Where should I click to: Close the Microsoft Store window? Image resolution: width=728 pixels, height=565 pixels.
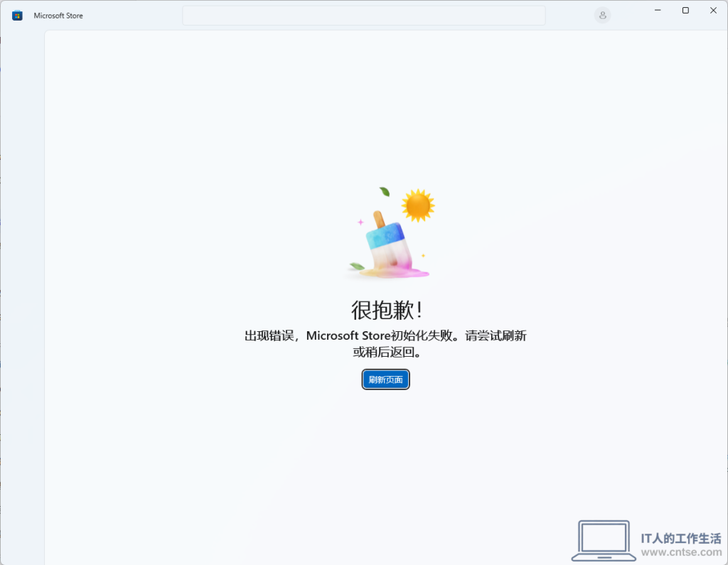pos(713,10)
